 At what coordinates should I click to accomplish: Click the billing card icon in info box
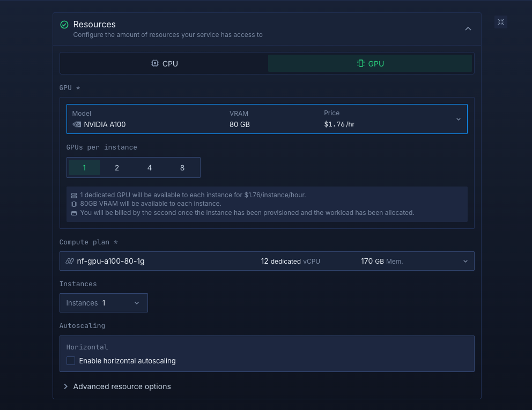click(74, 213)
